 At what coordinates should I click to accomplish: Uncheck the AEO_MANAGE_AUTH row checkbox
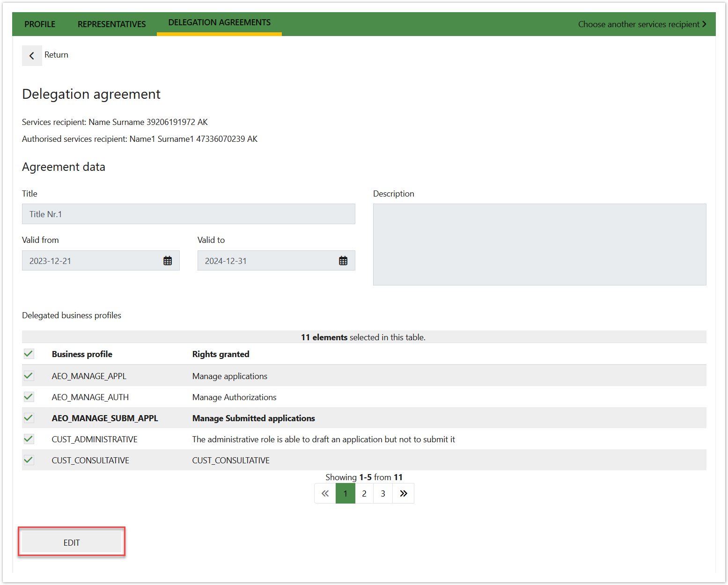[x=29, y=397]
